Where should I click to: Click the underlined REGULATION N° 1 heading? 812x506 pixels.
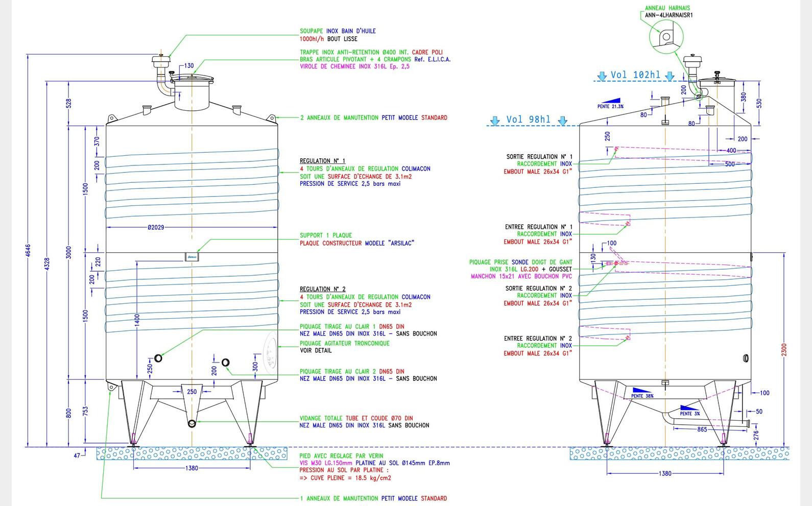coord(322,161)
